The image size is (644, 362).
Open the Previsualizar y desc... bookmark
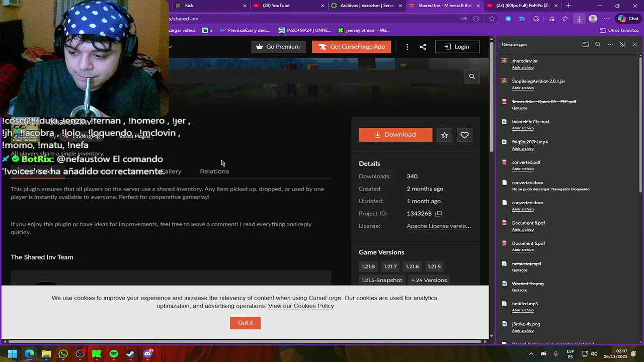pyautogui.click(x=245, y=30)
